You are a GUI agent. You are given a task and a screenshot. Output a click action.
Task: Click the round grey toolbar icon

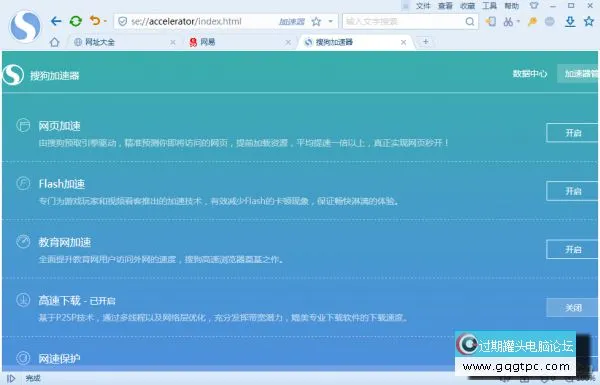click(x=550, y=21)
